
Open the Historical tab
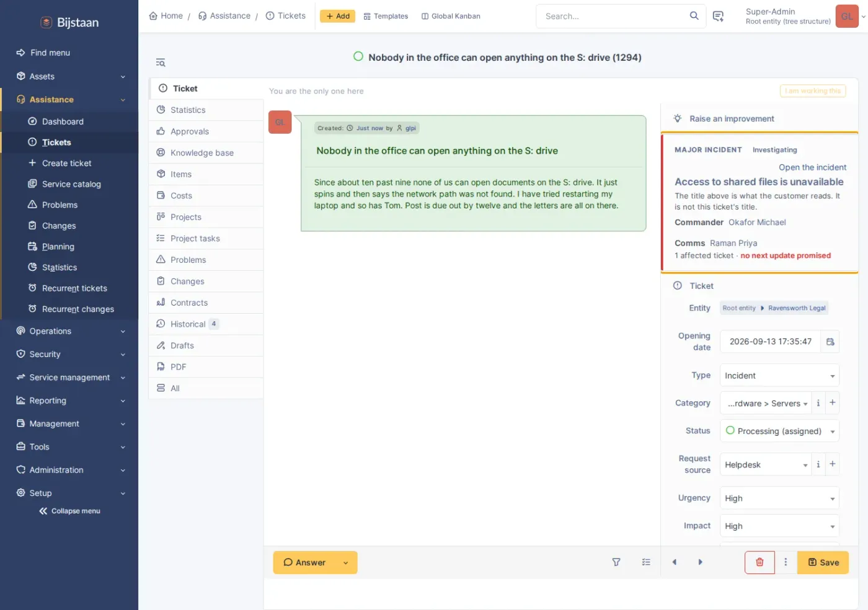tap(206, 324)
